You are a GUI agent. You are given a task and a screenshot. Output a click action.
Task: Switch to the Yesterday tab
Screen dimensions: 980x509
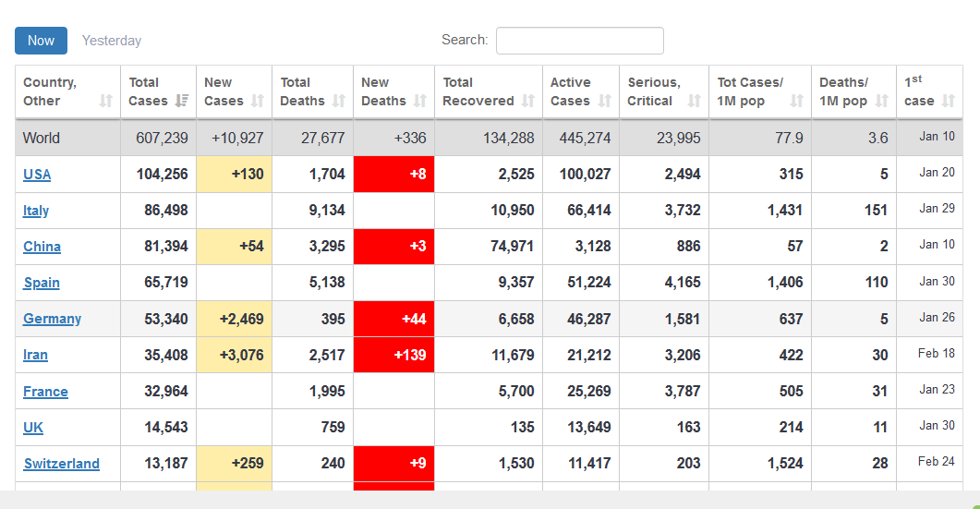coord(112,41)
